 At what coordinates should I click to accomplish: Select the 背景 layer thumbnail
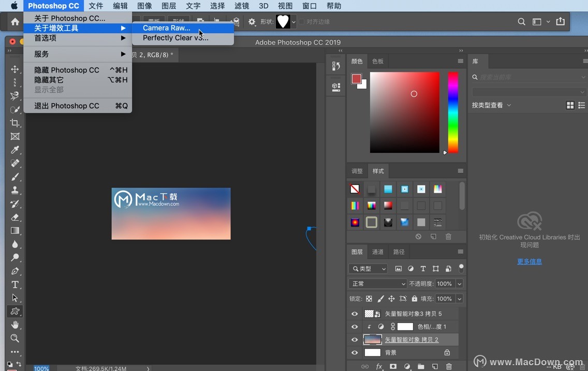pyautogui.click(x=372, y=352)
